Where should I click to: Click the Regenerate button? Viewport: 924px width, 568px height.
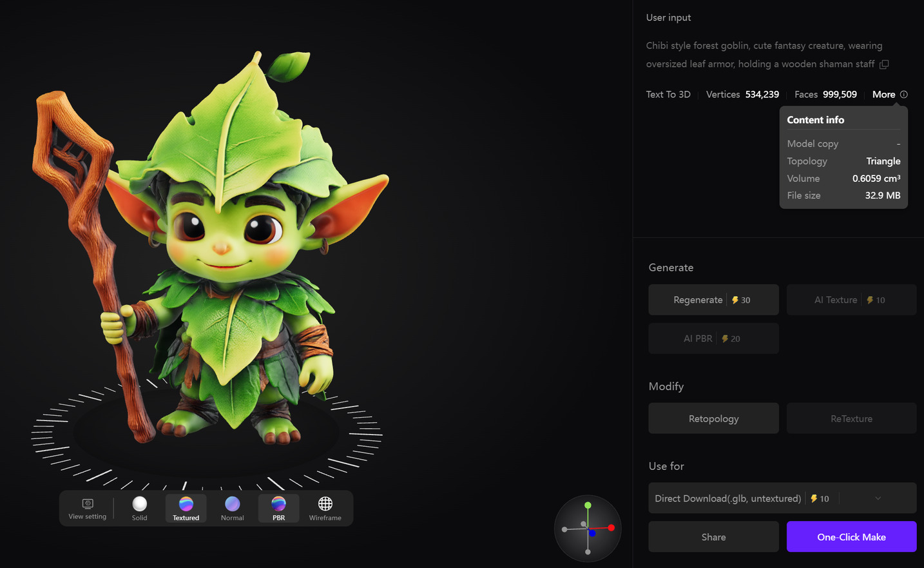point(713,299)
